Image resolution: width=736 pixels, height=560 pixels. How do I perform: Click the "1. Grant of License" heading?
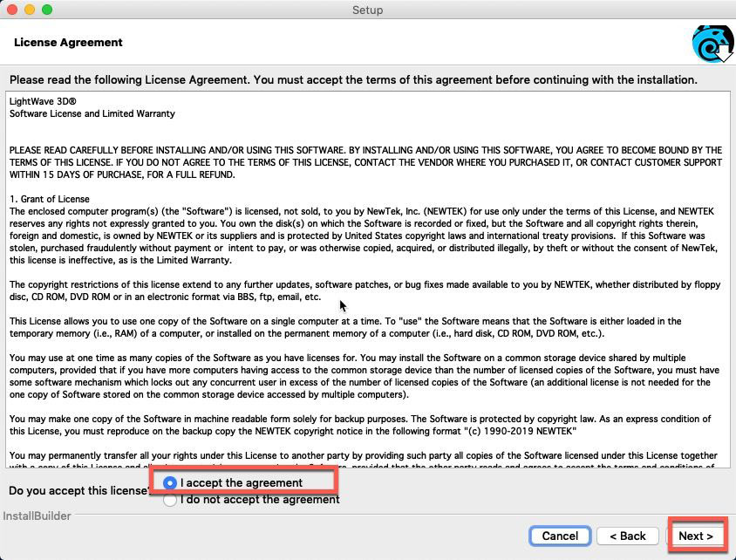[50, 199]
